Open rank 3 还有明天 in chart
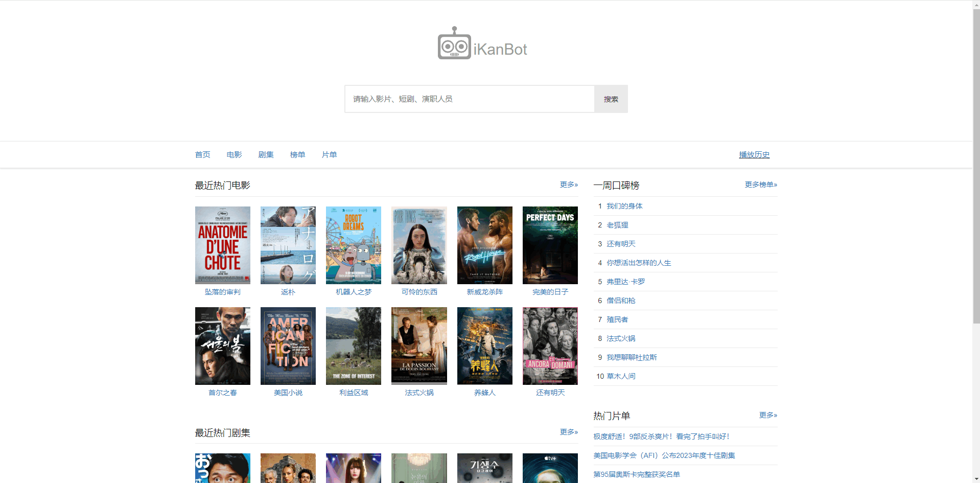The width and height of the screenshot is (980, 483). click(621, 244)
